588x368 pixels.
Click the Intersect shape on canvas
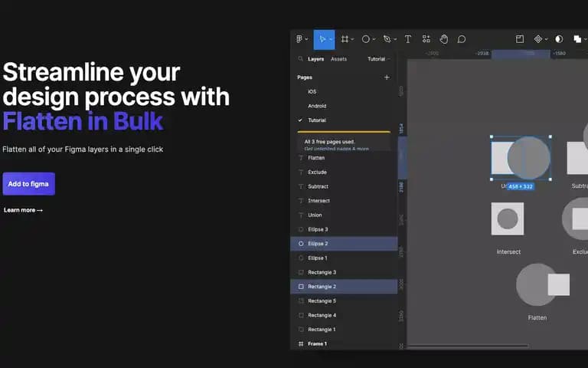click(508, 219)
